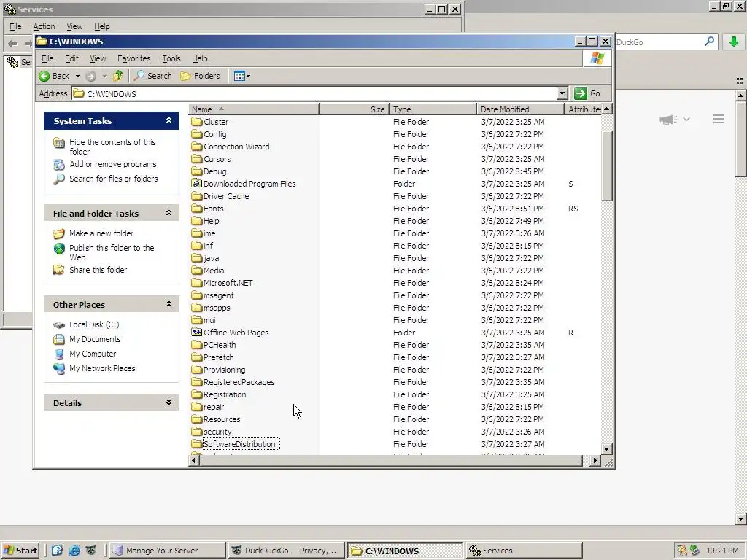The image size is (747, 560).
Task: Switch to DuckDuckGo taskbar button
Action: click(x=285, y=551)
